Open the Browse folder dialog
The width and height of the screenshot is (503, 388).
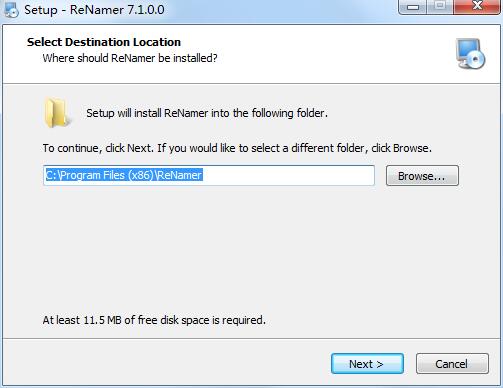pyautogui.click(x=422, y=176)
